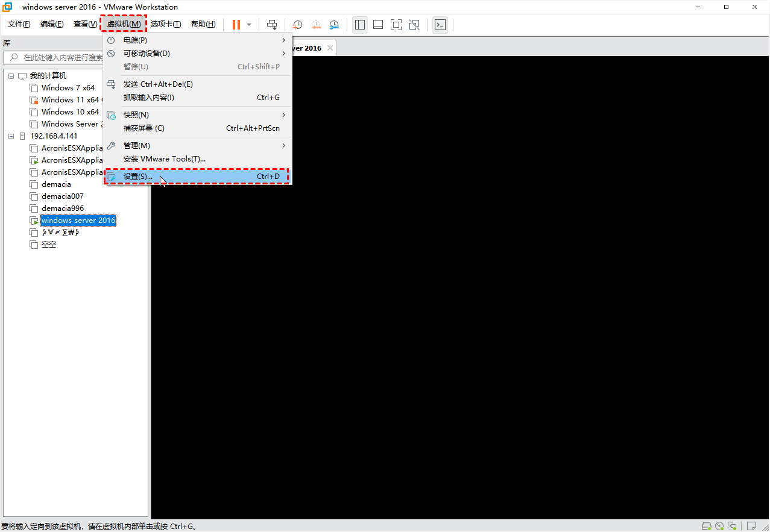Collapse the 192.168.4.141 server tree node
Image resolution: width=770 pixels, height=532 pixels.
(x=11, y=136)
